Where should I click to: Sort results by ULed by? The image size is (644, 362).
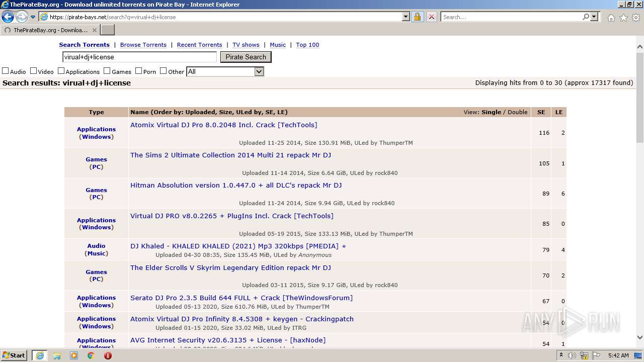pos(248,112)
